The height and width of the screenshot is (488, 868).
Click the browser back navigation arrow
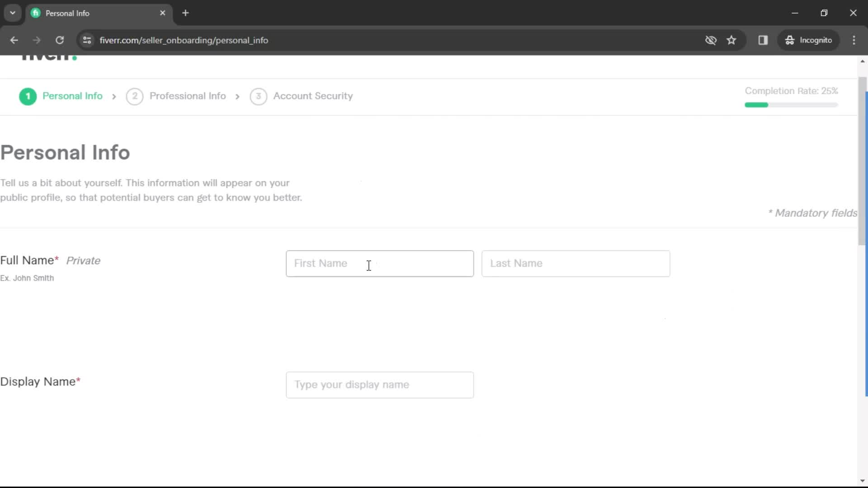[14, 40]
